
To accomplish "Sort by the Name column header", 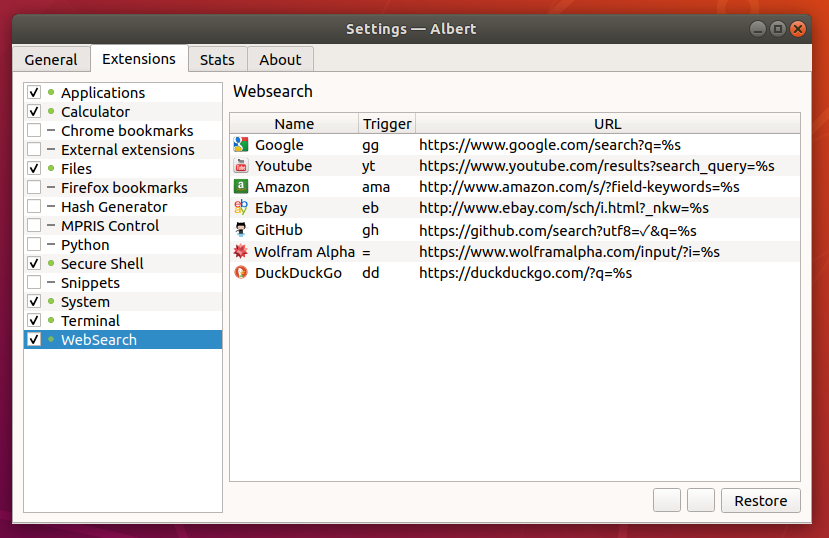I will [294, 124].
